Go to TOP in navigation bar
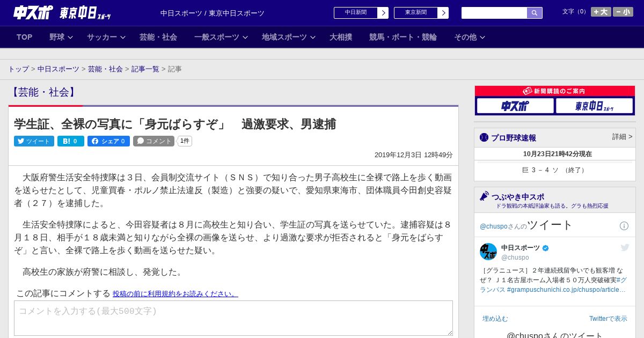The height and width of the screenshot is (338, 644). point(25,37)
